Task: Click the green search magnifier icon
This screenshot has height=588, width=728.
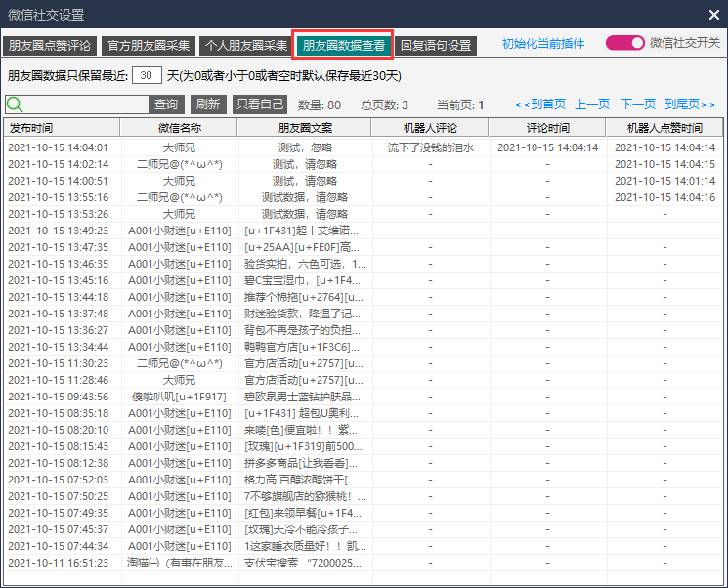Action: 15,105
